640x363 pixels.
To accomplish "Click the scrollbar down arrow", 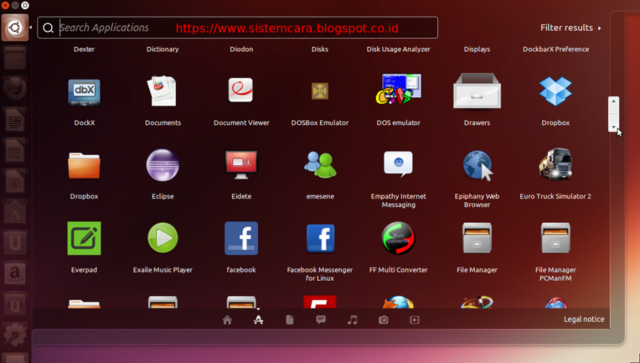I will [613, 127].
